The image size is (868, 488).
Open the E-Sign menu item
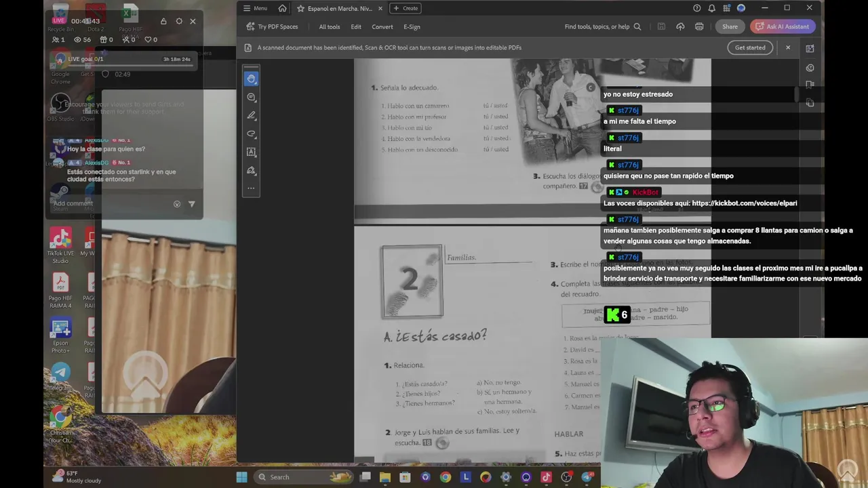tap(412, 26)
